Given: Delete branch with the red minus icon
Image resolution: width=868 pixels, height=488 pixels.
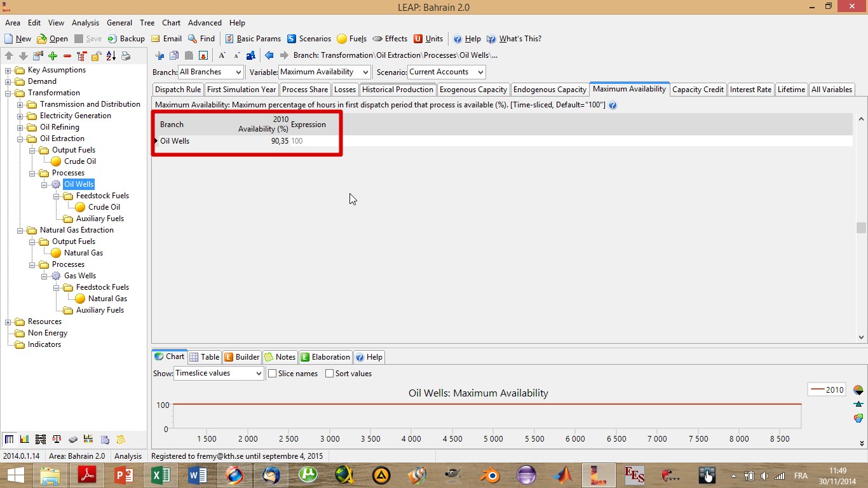Looking at the screenshot, I should point(67,56).
